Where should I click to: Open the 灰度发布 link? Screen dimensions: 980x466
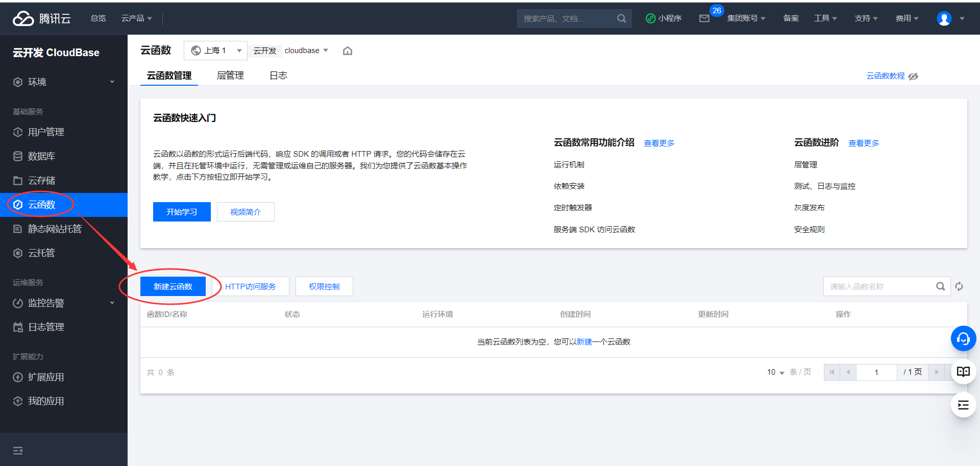click(809, 208)
